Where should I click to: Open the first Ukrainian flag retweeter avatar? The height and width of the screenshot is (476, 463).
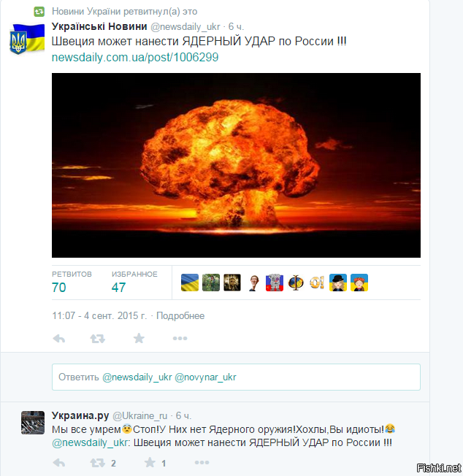tap(190, 283)
